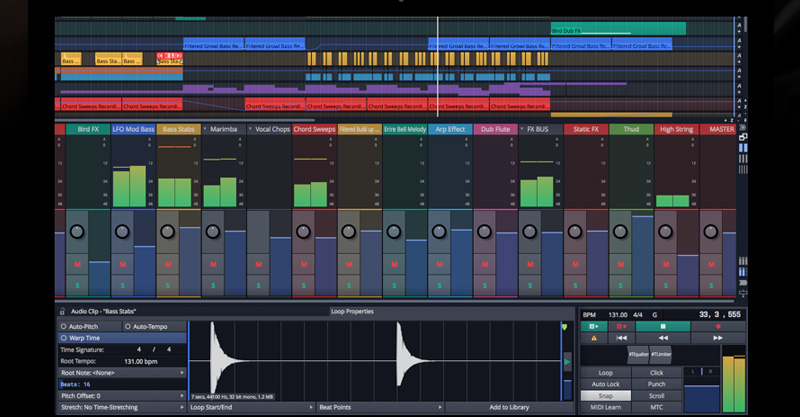Solo the Marimba mixer channel
Image resolution: width=800 pixels, height=417 pixels.
212,286
